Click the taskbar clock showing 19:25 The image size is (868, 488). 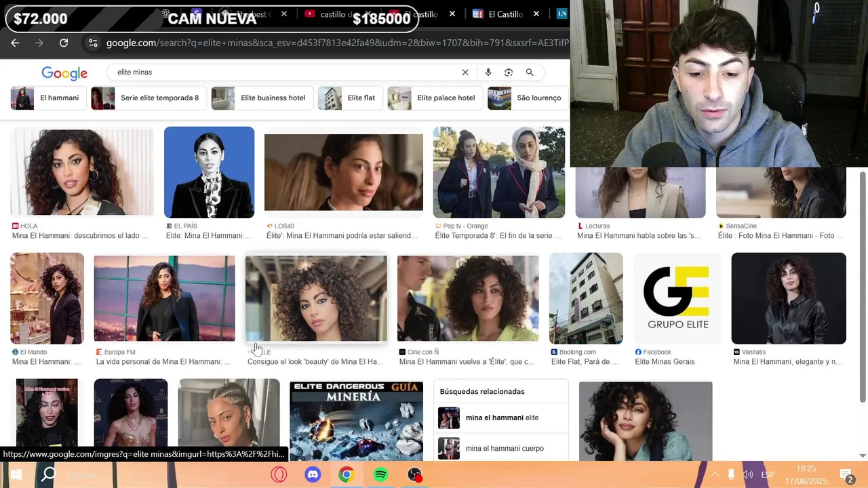click(x=806, y=474)
